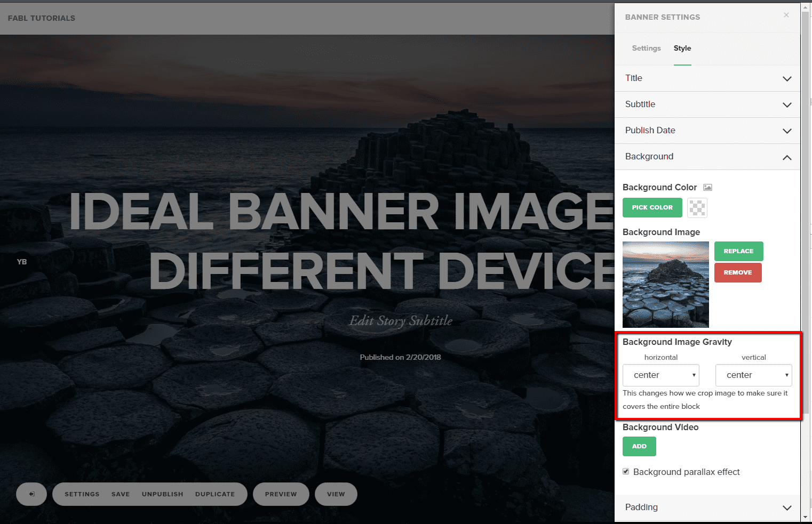Image resolution: width=812 pixels, height=524 pixels.
Task: Close the Banner Settings panel
Action: coord(786,15)
